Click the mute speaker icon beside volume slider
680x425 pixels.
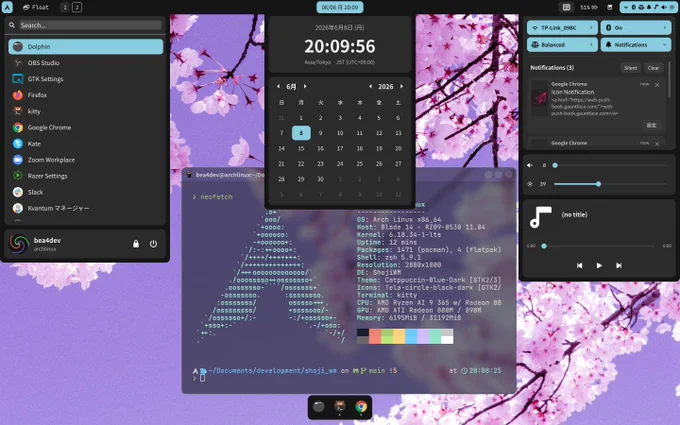pos(530,165)
